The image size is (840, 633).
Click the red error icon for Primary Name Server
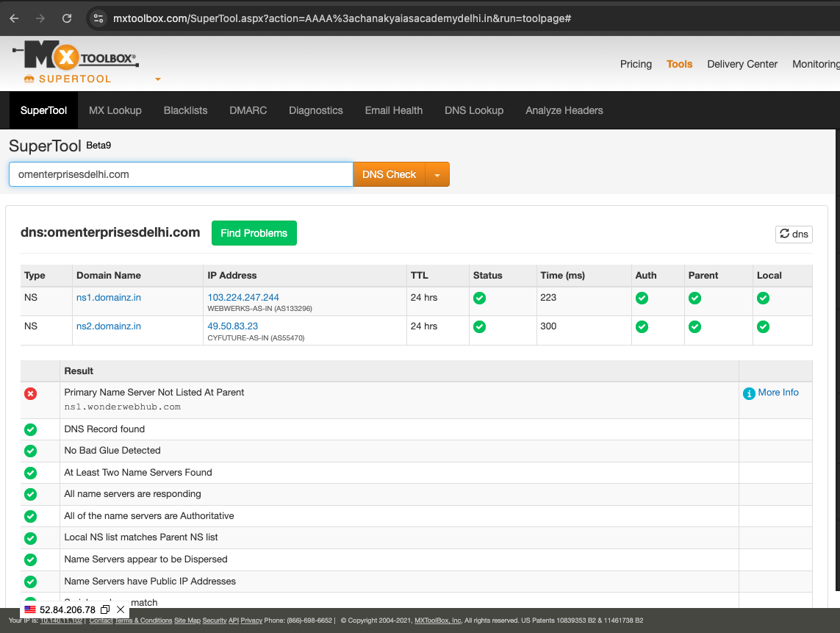(30, 393)
